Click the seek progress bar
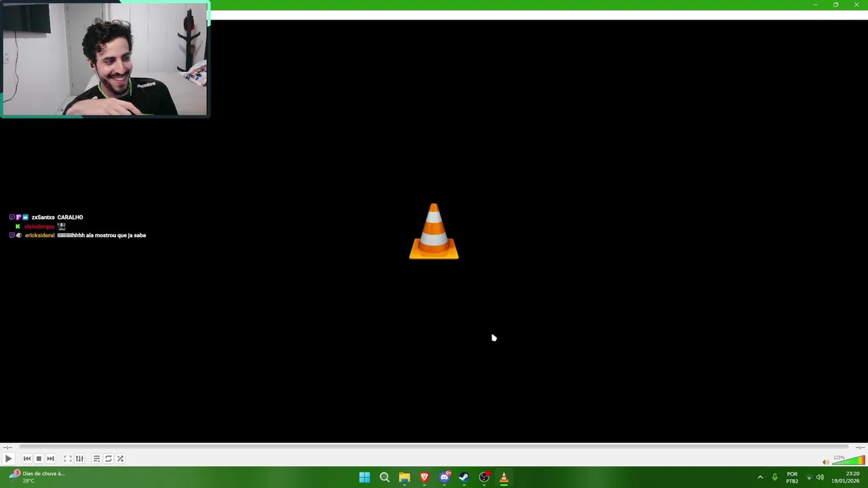 click(x=434, y=447)
